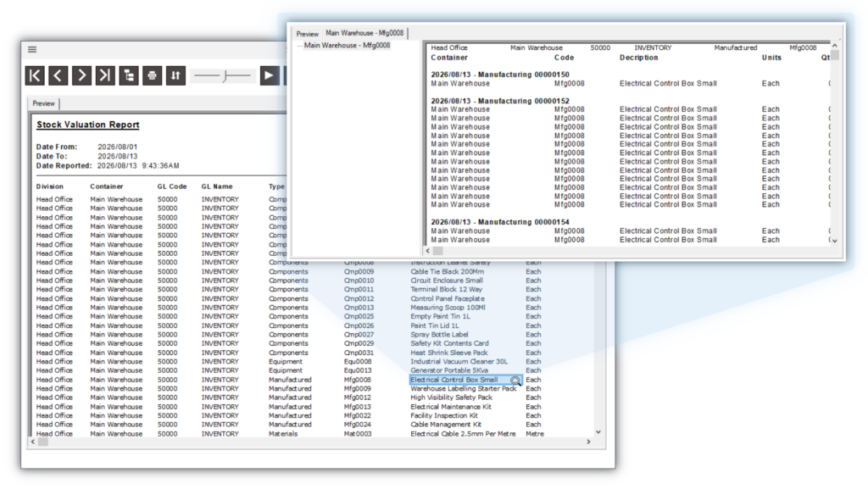Viewport: 868px width, 489px height.
Task: Select Preview tab in main report window
Action: coord(43,103)
